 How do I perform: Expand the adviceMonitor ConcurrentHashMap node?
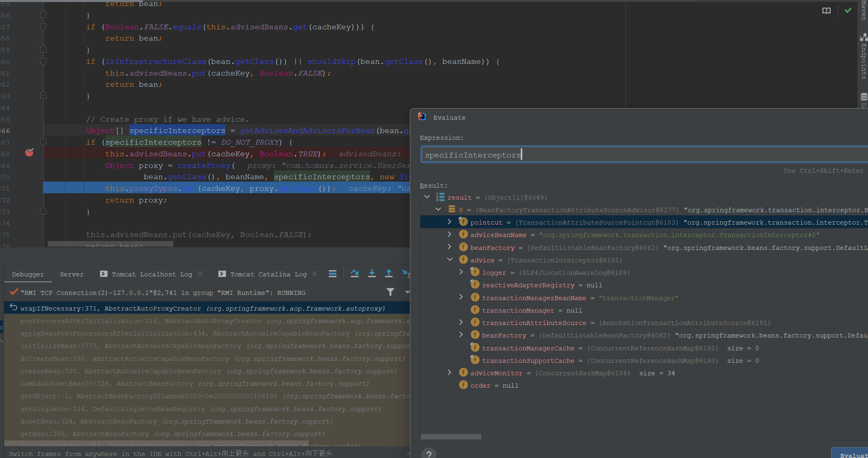coord(449,372)
